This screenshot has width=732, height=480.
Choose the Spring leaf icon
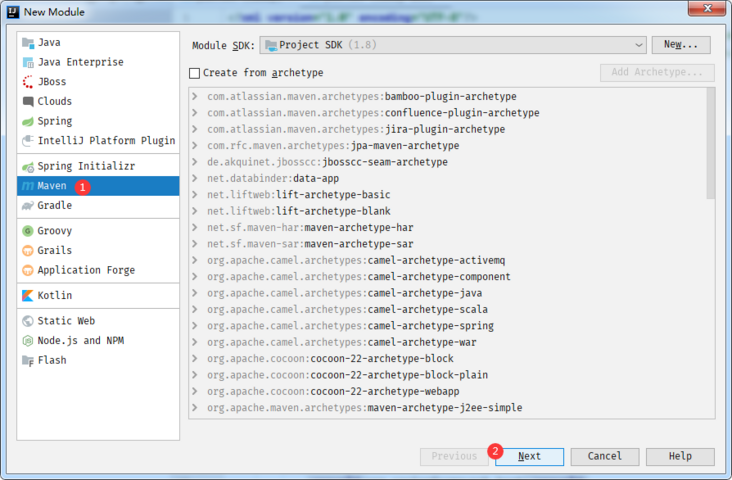[x=28, y=121]
